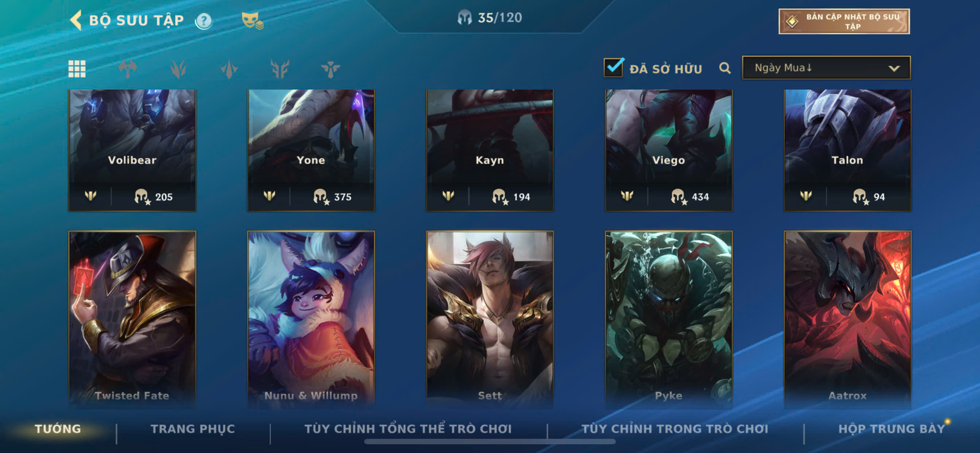The width and height of the screenshot is (980, 453).
Task: Click the horizontal scroll bar at bottom
Action: [490, 442]
